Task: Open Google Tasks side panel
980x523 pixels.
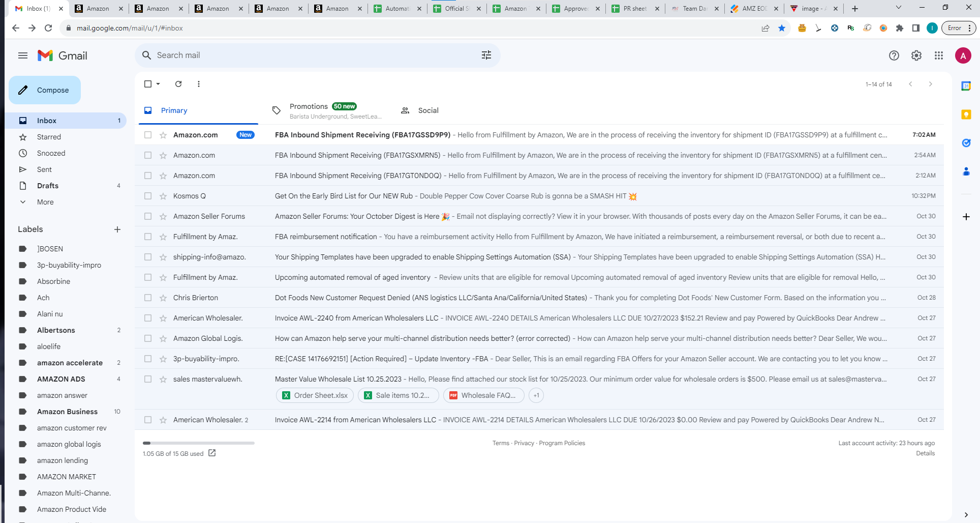Action: click(x=966, y=143)
